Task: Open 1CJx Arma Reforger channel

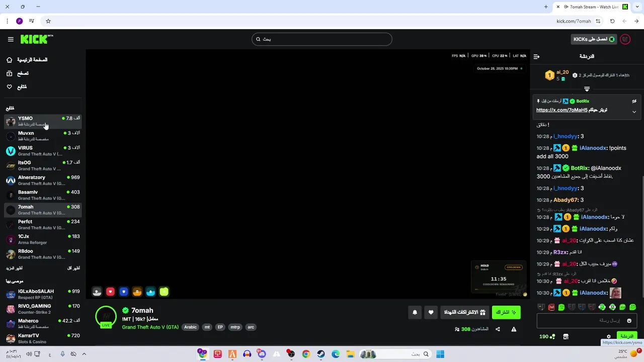Action: 43,239
